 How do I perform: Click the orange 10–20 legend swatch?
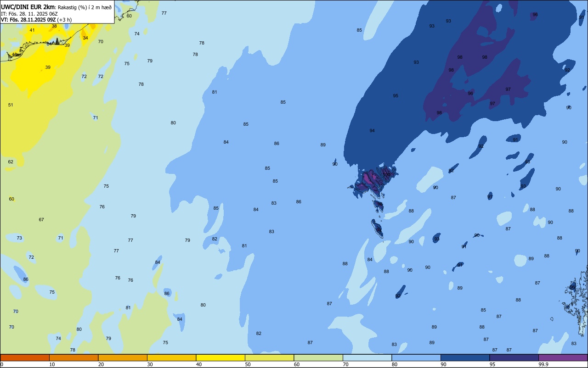pos(73,357)
